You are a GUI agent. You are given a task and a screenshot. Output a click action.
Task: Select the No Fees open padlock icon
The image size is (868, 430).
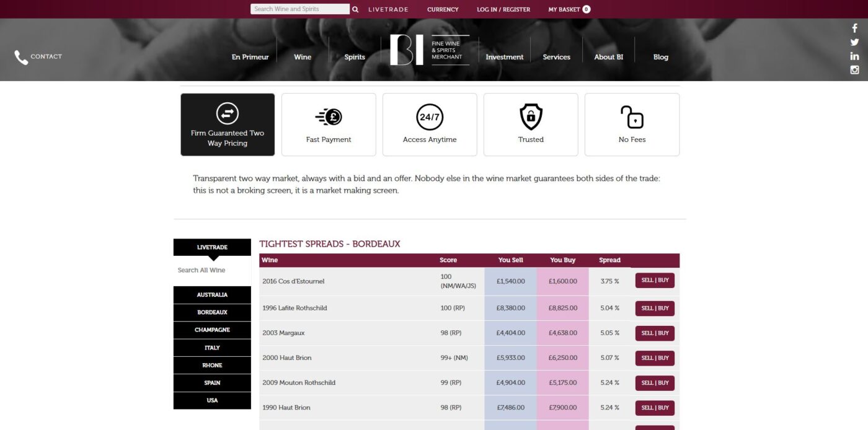632,116
